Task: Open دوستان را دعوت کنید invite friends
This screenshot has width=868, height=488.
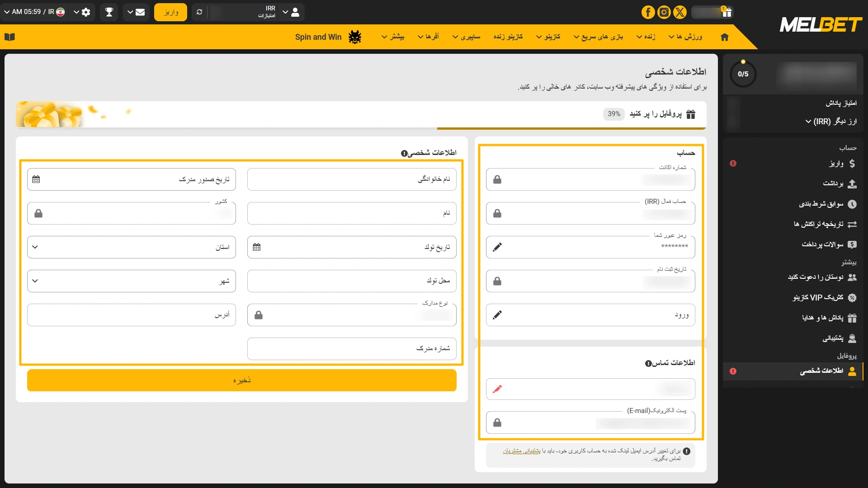Action: pyautogui.click(x=793, y=277)
